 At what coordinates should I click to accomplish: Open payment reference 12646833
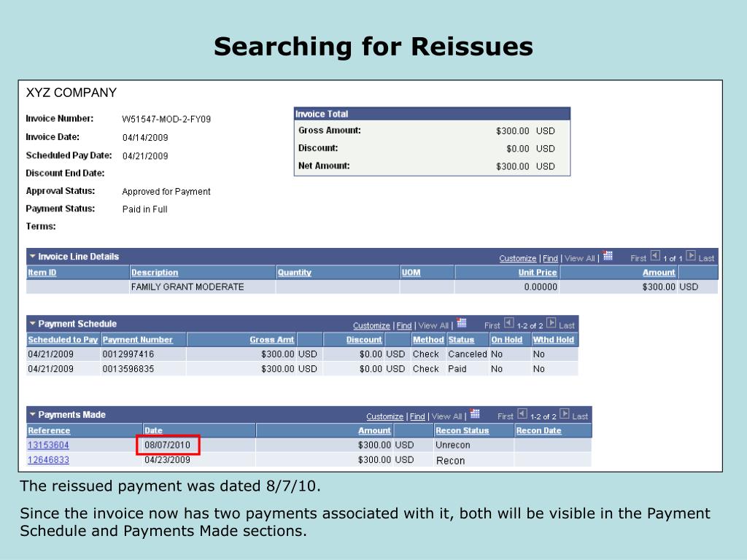[x=48, y=460]
